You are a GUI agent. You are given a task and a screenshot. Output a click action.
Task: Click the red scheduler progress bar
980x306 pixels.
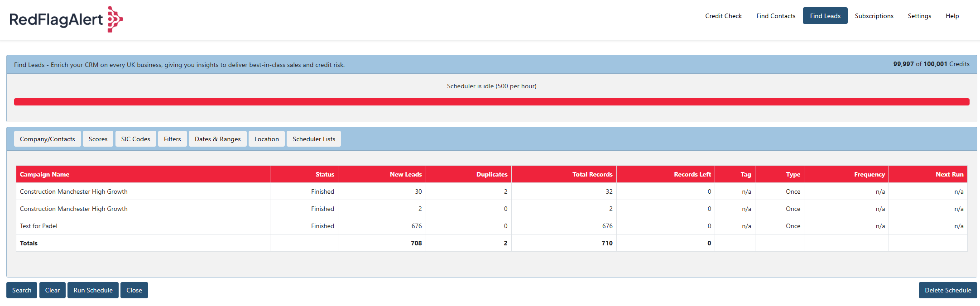pos(491,102)
